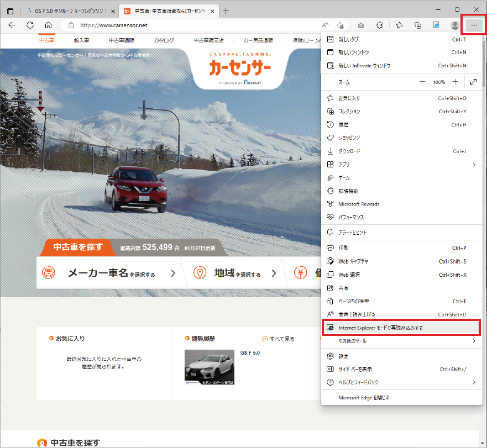This screenshot has width=487, height=448.
Task: Select 新しいウィンドウ menu item
Action: pos(401,52)
